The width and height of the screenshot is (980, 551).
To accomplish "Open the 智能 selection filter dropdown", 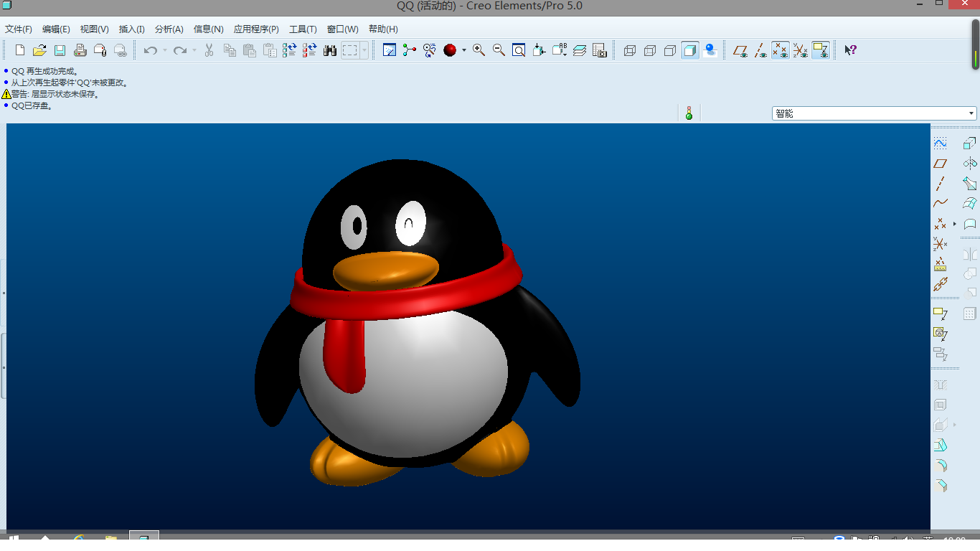I will [x=875, y=113].
